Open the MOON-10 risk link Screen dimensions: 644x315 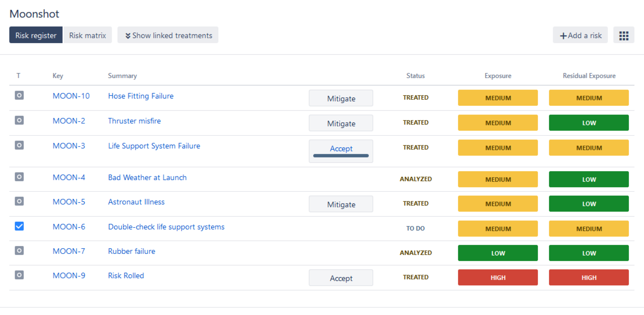71,96
